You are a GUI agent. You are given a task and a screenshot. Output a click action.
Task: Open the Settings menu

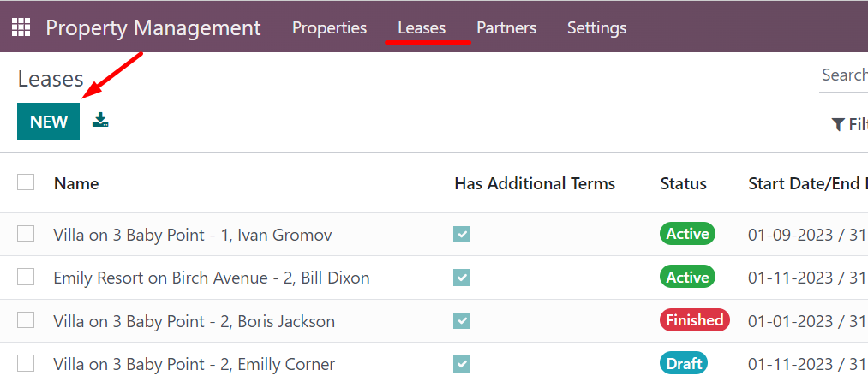point(596,27)
